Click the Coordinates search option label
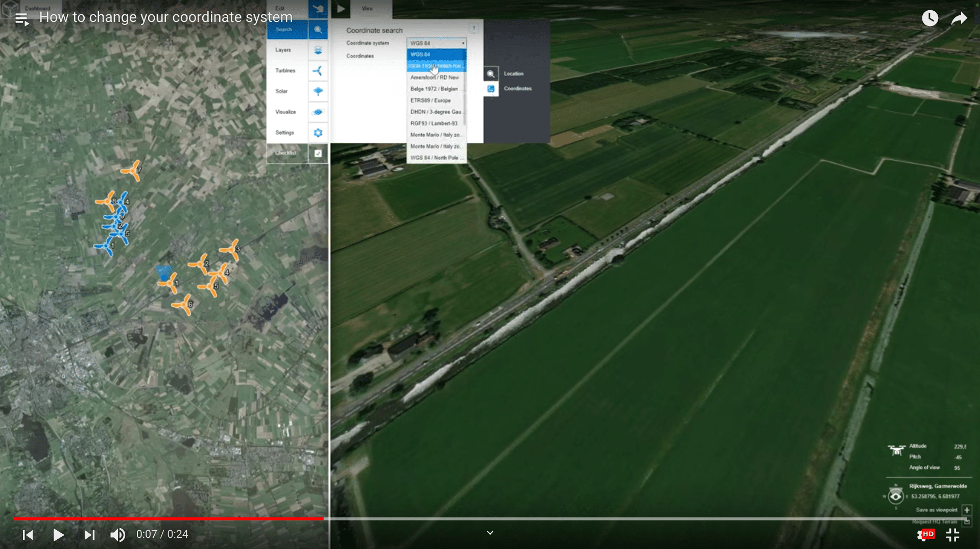The height and width of the screenshot is (549, 980). [x=517, y=89]
